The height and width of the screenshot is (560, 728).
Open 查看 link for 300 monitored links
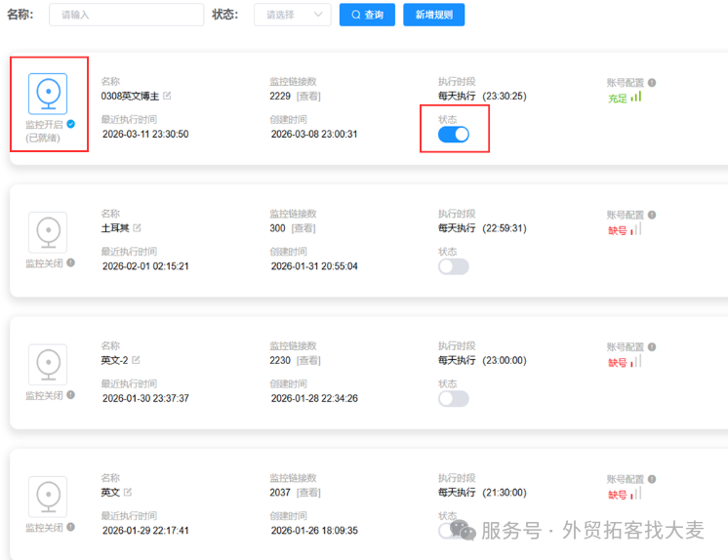(303, 228)
